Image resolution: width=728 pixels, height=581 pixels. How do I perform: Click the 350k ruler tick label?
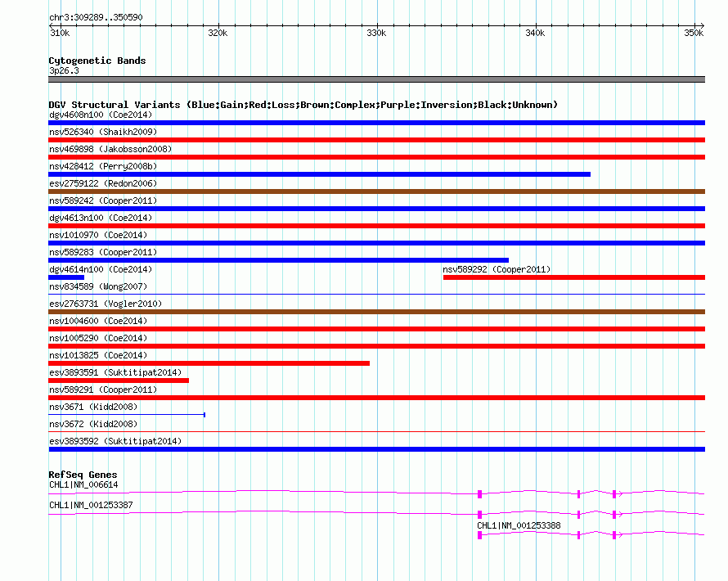click(694, 33)
